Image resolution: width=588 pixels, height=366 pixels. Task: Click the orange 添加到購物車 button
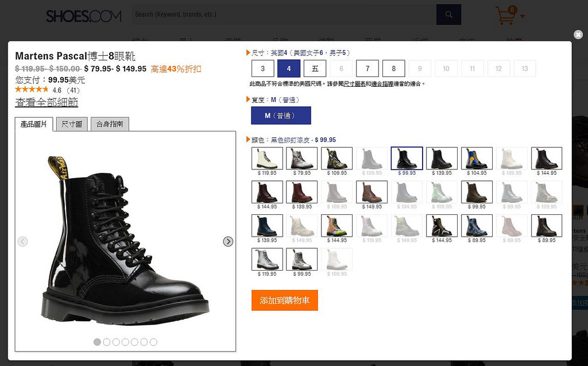[284, 300]
